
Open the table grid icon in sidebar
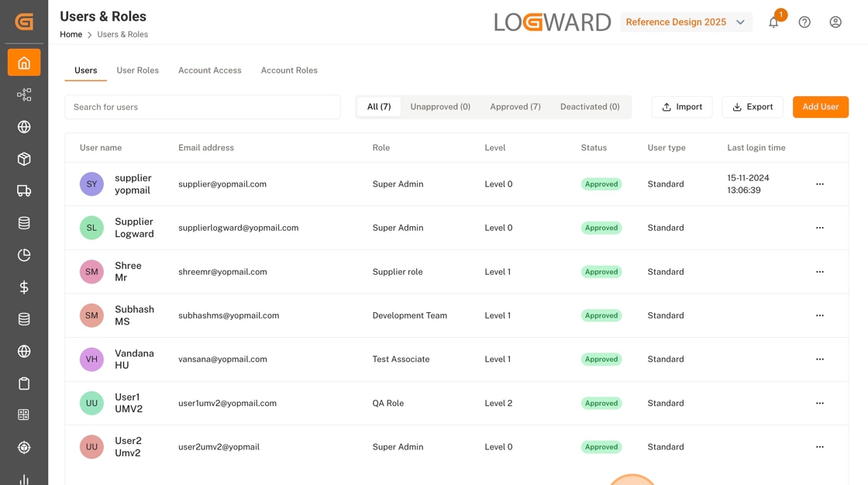(x=24, y=414)
